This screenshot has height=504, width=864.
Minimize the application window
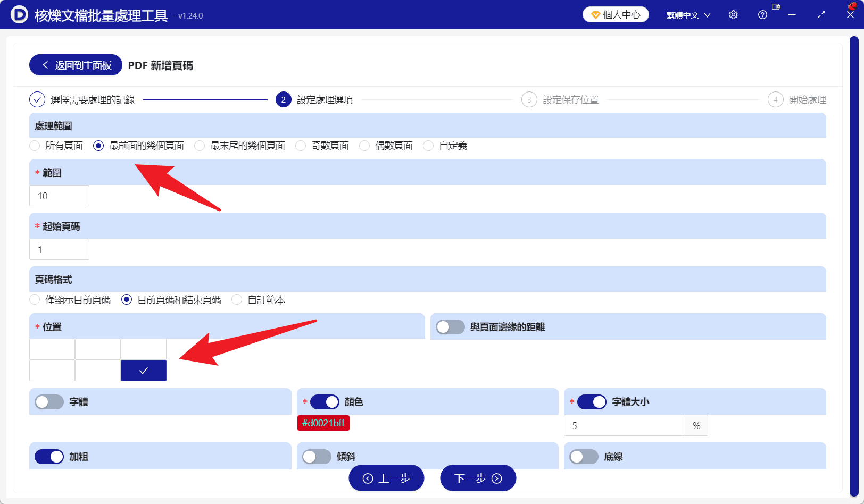tap(792, 15)
